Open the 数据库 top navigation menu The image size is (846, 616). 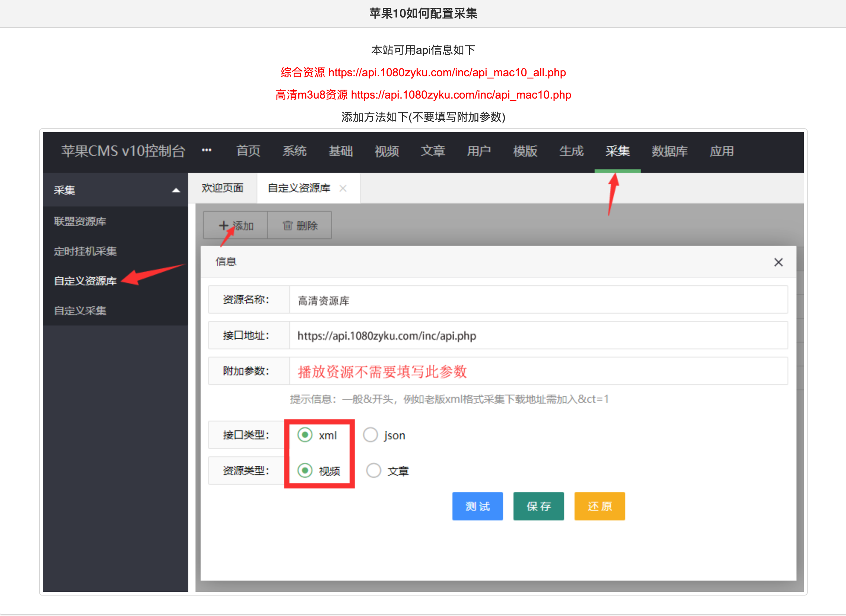[x=670, y=151]
